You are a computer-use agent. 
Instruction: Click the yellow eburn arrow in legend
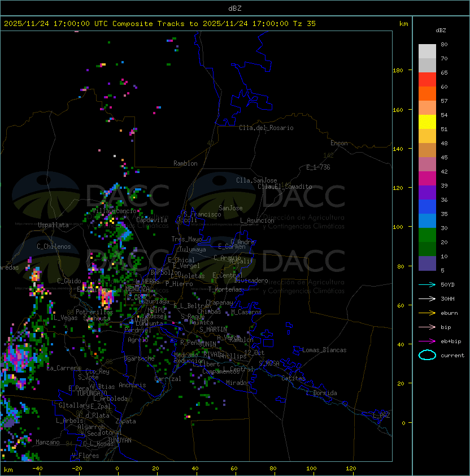[427, 313]
